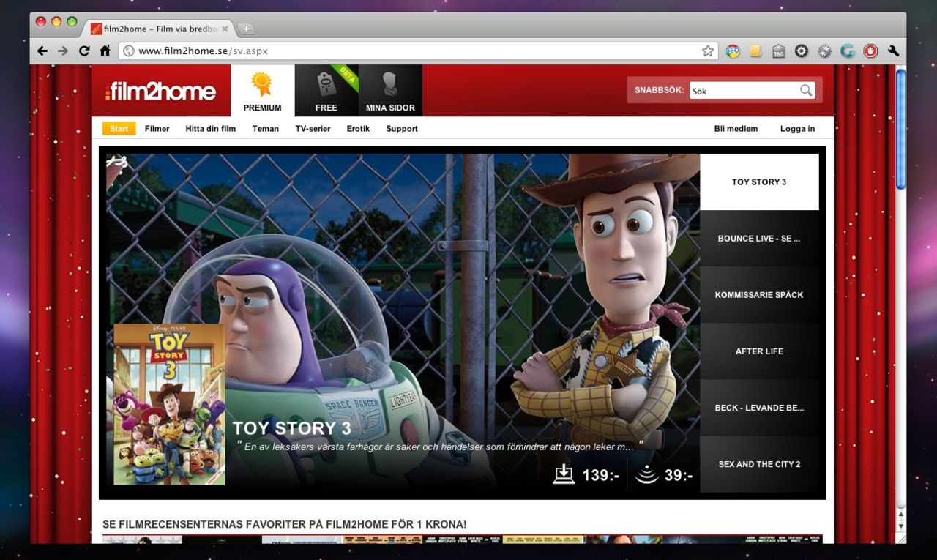Image resolution: width=937 pixels, height=560 pixels.
Task: Open the Filmer menu item
Action: pos(157,128)
